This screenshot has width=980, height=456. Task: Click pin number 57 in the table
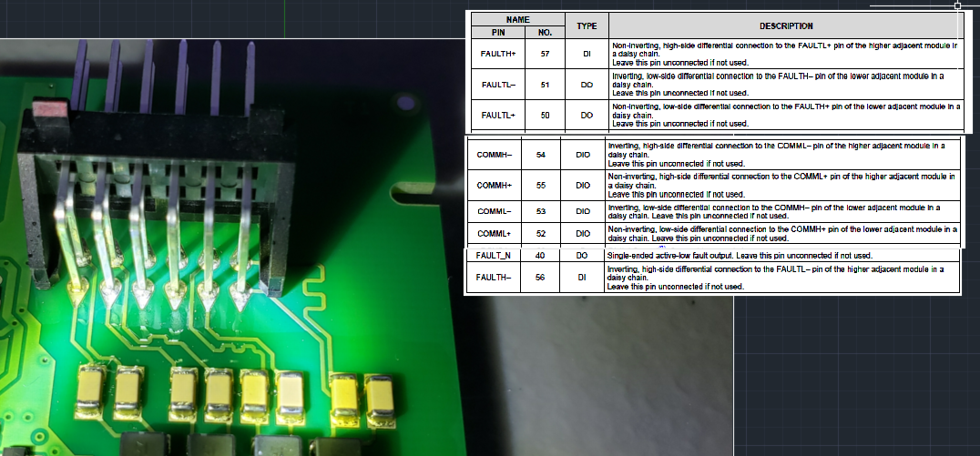click(545, 54)
